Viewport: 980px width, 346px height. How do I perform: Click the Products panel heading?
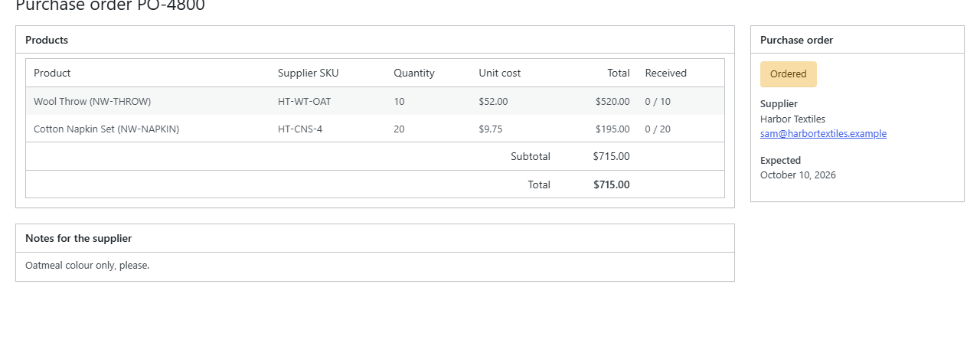point(47,40)
